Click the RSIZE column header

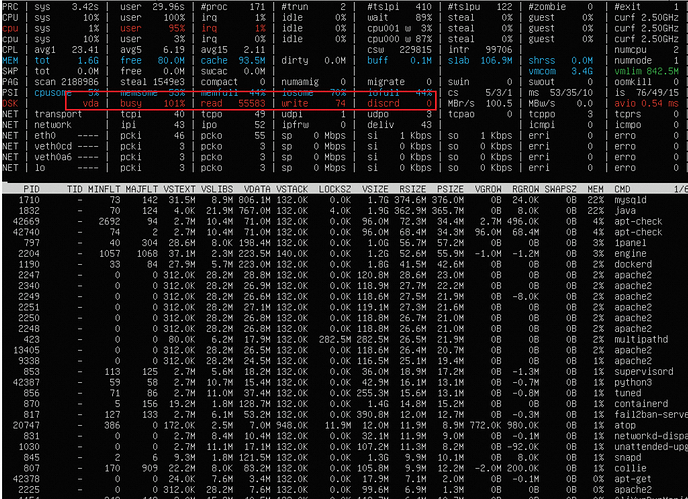413,189
